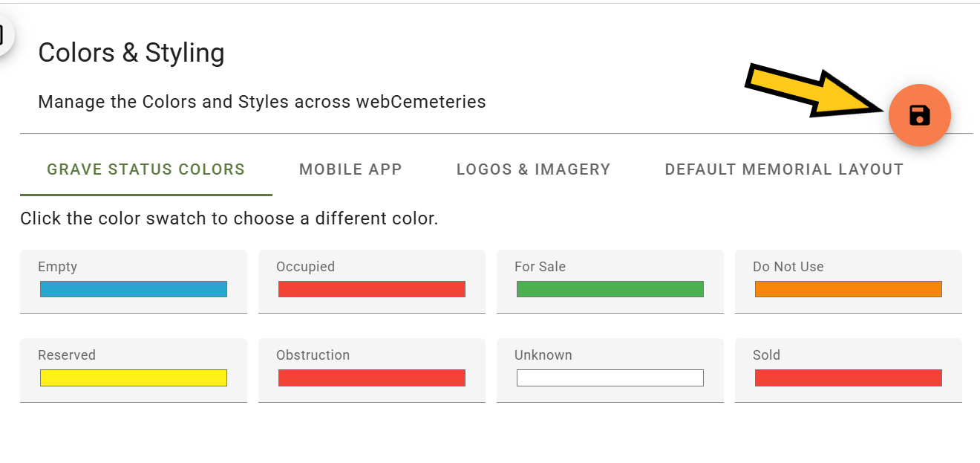Click the 'For Sale' field label
Image resolution: width=980 pixels, height=463 pixels.
(540, 267)
